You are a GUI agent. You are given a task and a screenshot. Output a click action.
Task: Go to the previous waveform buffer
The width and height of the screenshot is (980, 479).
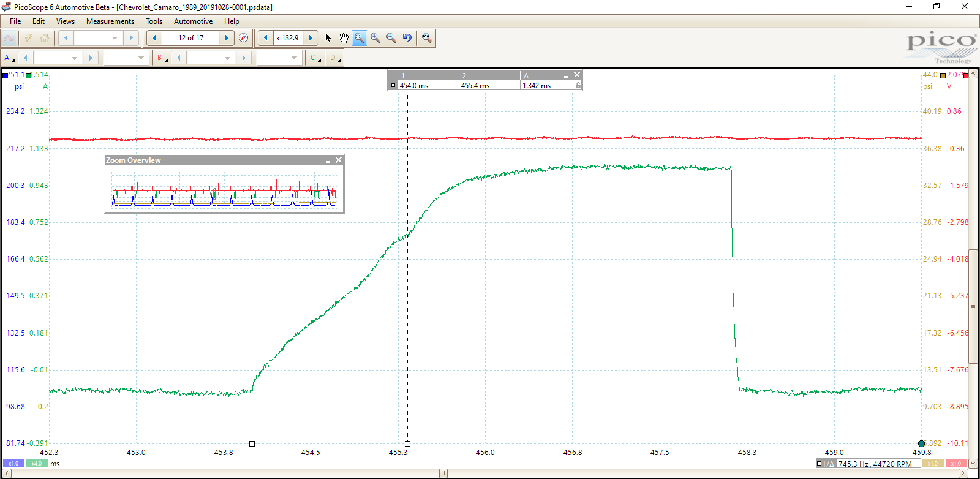coord(154,38)
